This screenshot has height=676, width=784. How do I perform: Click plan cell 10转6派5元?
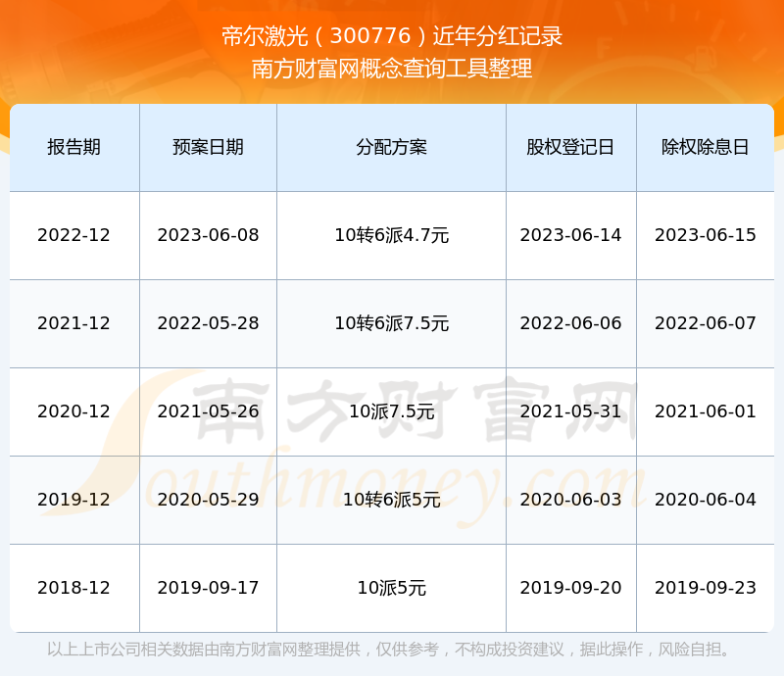click(391, 500)
